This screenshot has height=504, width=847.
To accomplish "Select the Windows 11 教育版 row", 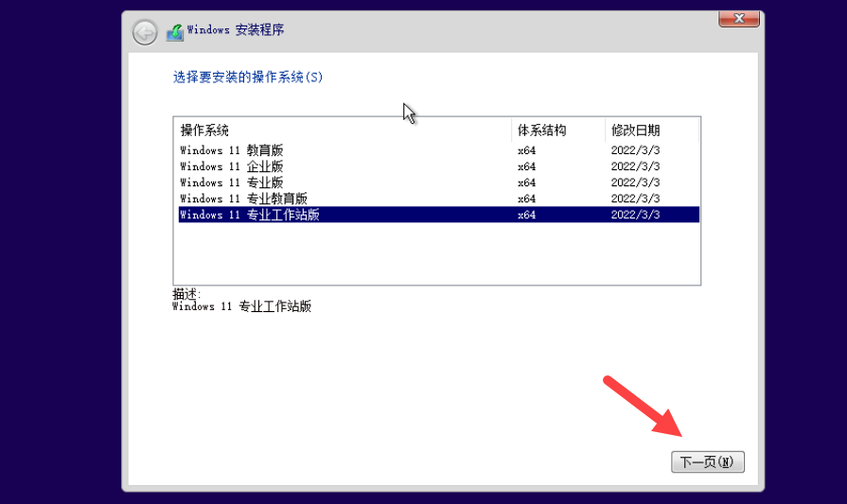I will [438, 150].
